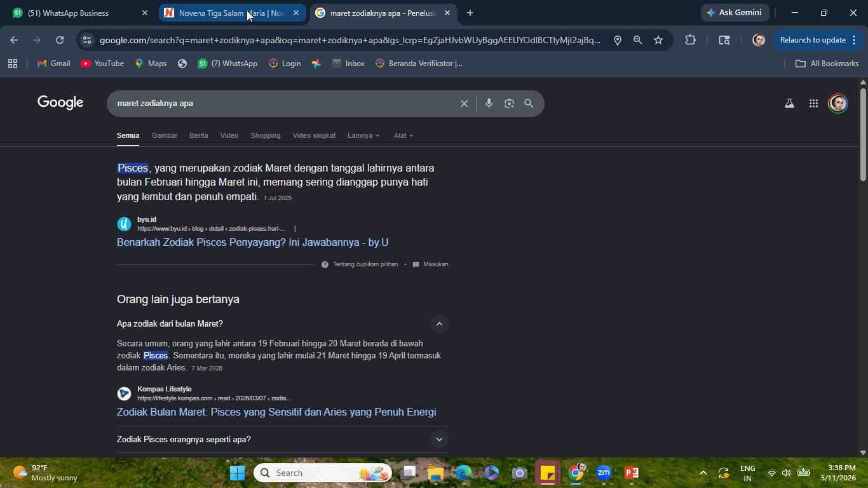Image resolution: width=868 pixels, height=488 pixels.
Task: Collapse 'Apa zodiak dari bulan Maret?' question
Action: coord(439,324)
